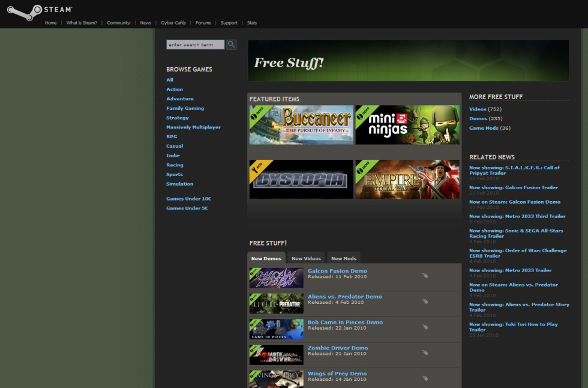The height and width of the screenshot is (388, 588).
Task: Switch to the New Videos tab
Action: tap(306, 258)
